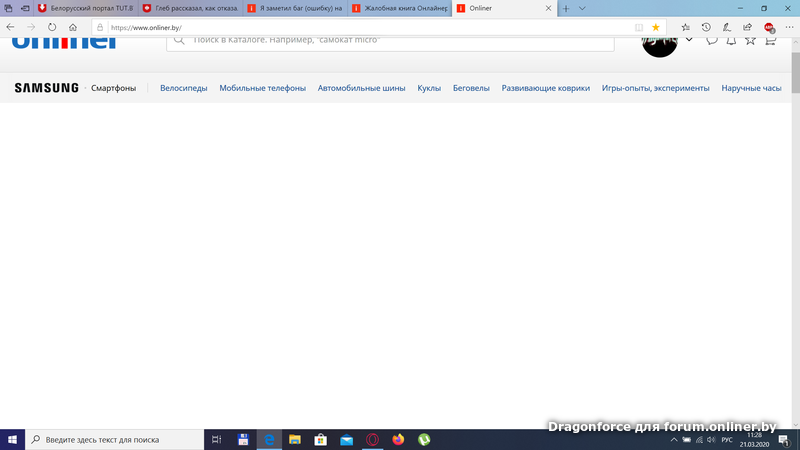Click the yellow favorites star in address bar
This screenshot has height=450, width=800.
(656, 28)
